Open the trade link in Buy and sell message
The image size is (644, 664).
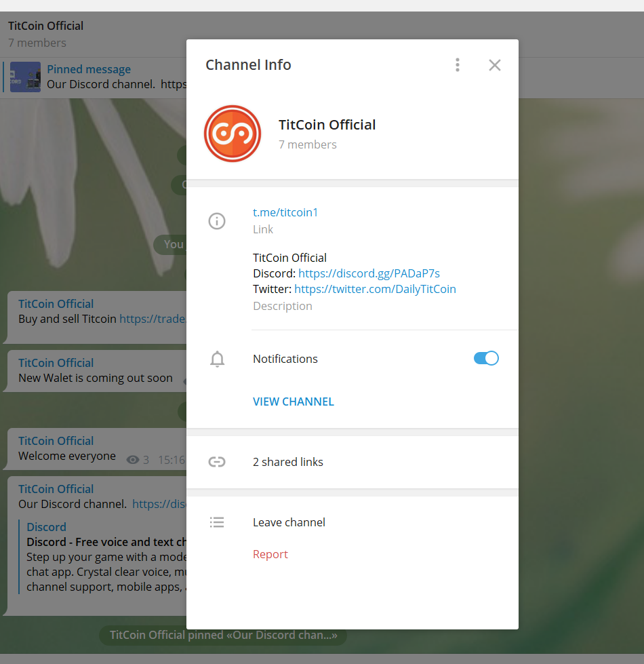tap(153, 319)
